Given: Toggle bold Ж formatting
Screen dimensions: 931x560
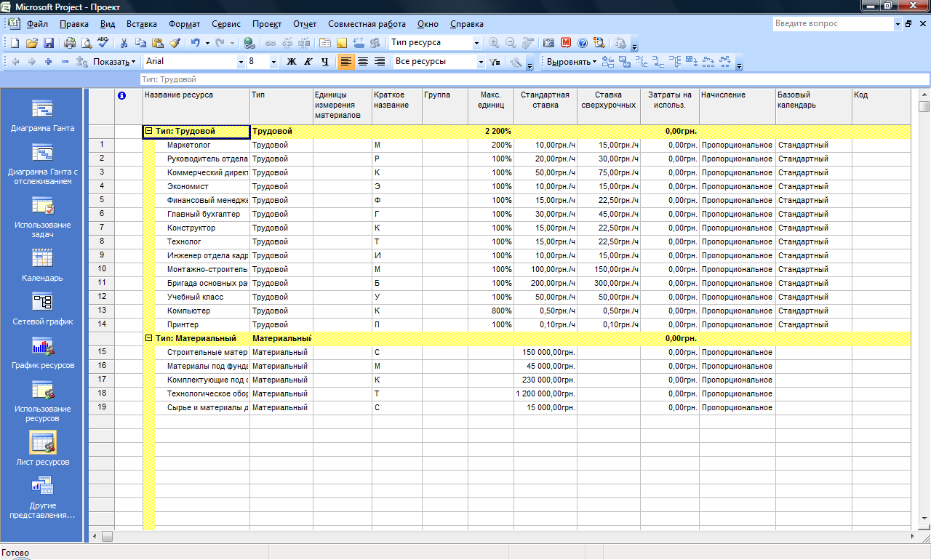Looking at the screenshot, I should point(292,62).
